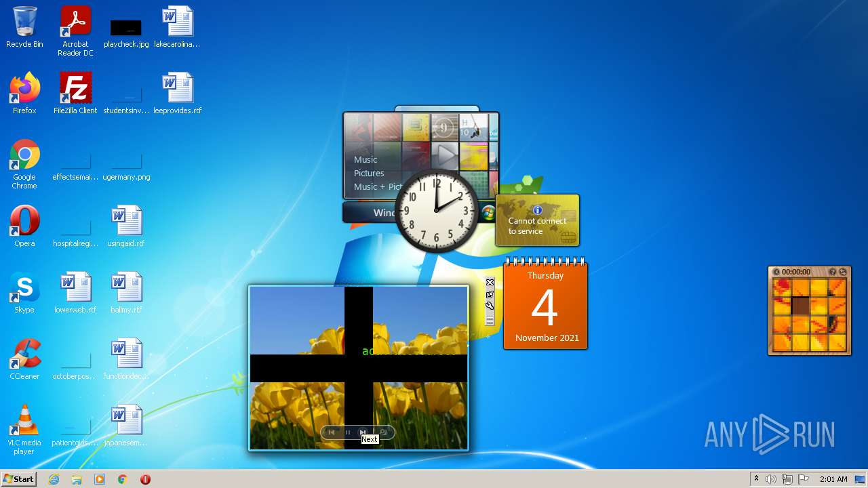The image size is (868, 488).
Task: Launch VLC media player shortcut
Action: [x=24, y=430]
